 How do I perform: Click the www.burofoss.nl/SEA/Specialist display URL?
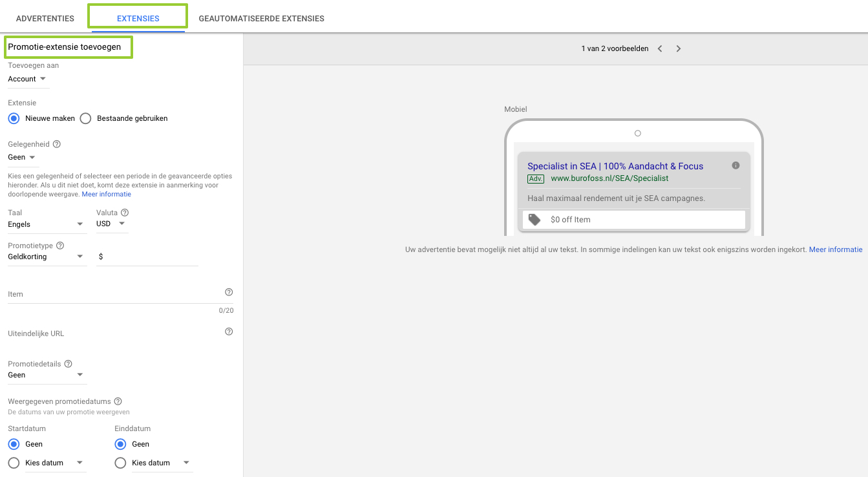(x=609, y=178)
